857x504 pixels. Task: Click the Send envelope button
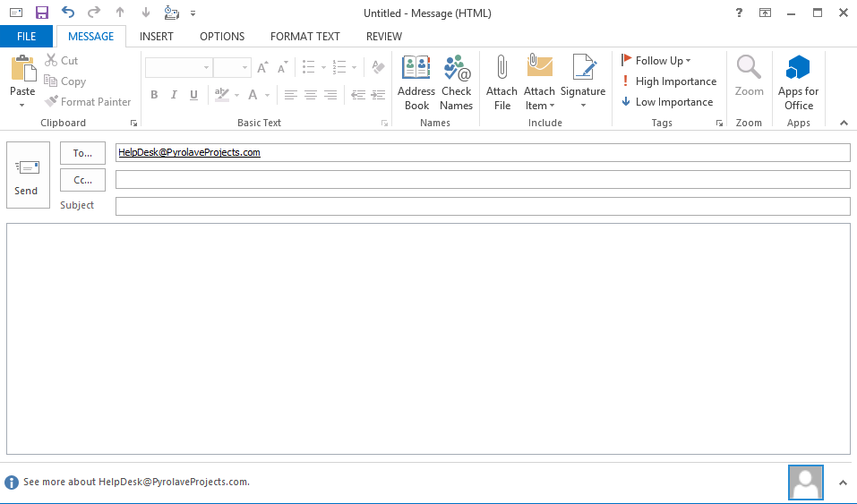pos(27,175)
